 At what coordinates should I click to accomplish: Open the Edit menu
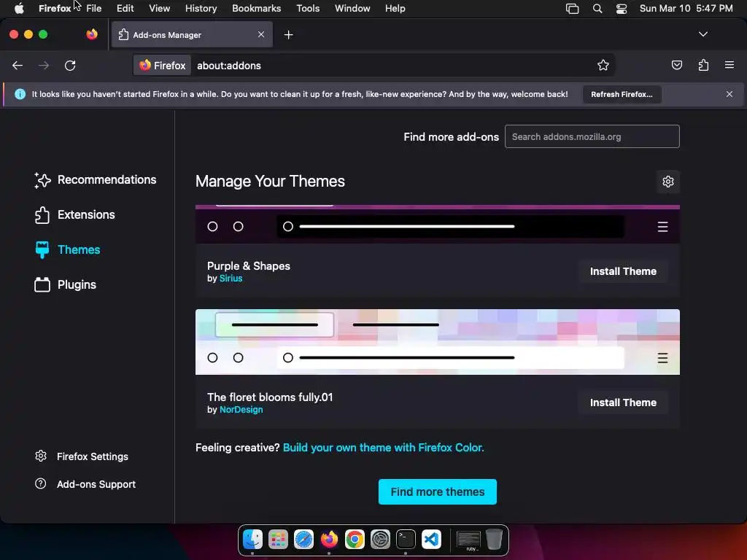tap(125, 9)
